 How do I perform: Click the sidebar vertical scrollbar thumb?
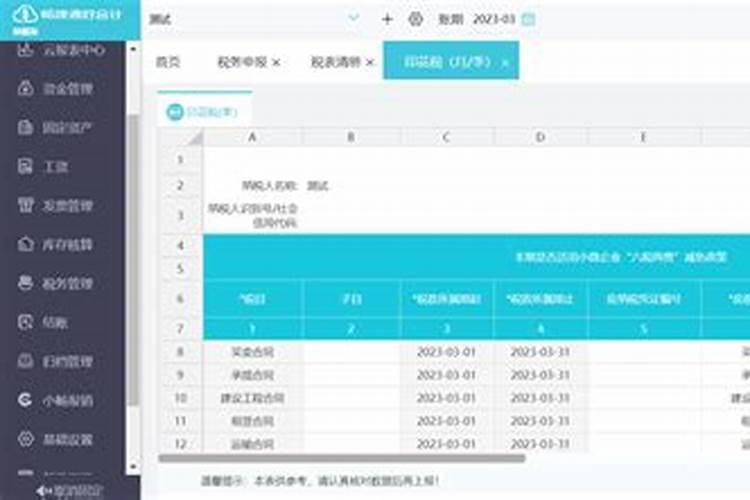click(133, 261)
